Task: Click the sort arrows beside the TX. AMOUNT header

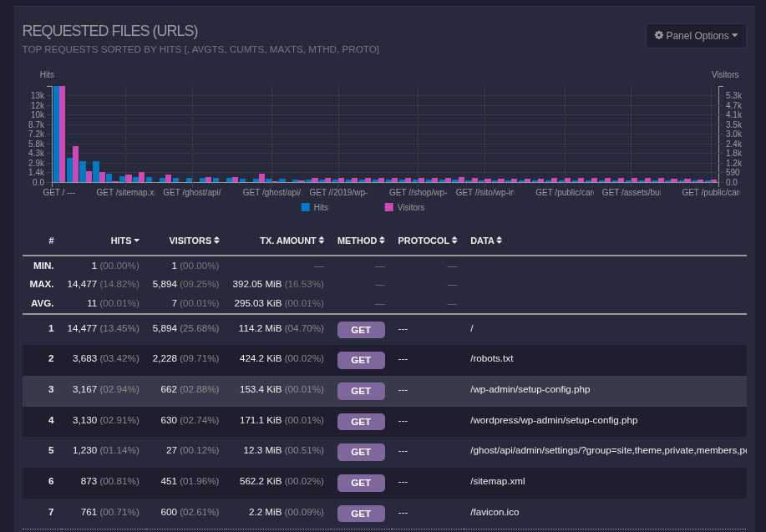Action: 322,241
